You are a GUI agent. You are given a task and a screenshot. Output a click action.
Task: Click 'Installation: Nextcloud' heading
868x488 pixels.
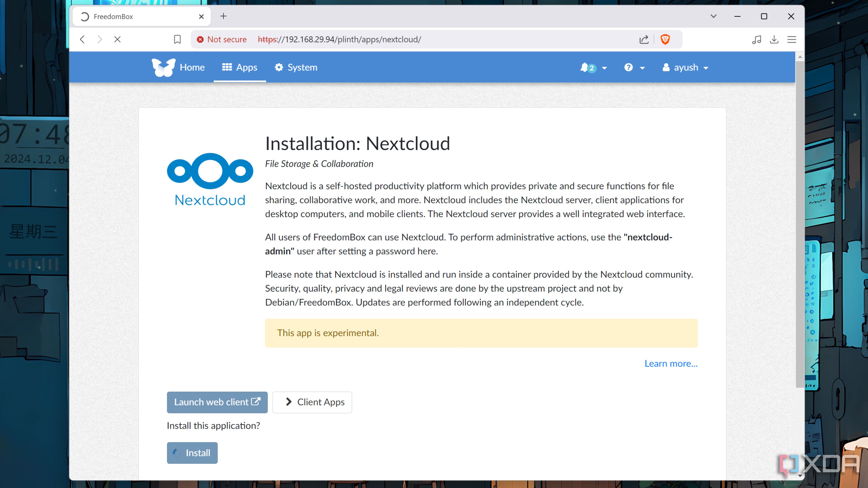click(358, 143)
